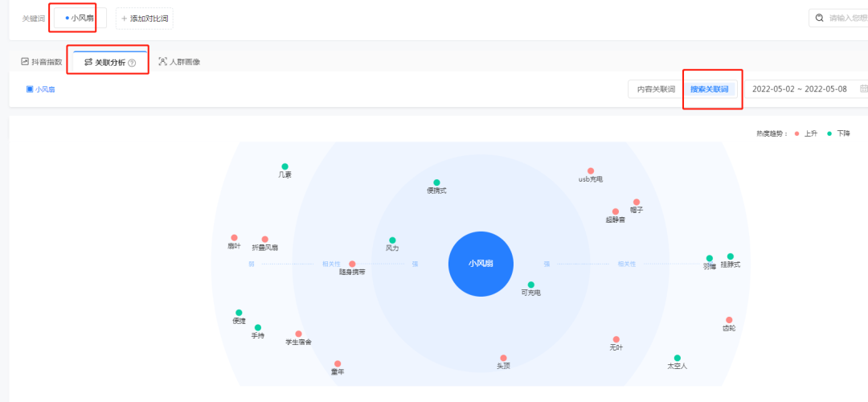Click the 抖音指数 chart icon
The image size is (868, 402).
[x=25, y=61]
